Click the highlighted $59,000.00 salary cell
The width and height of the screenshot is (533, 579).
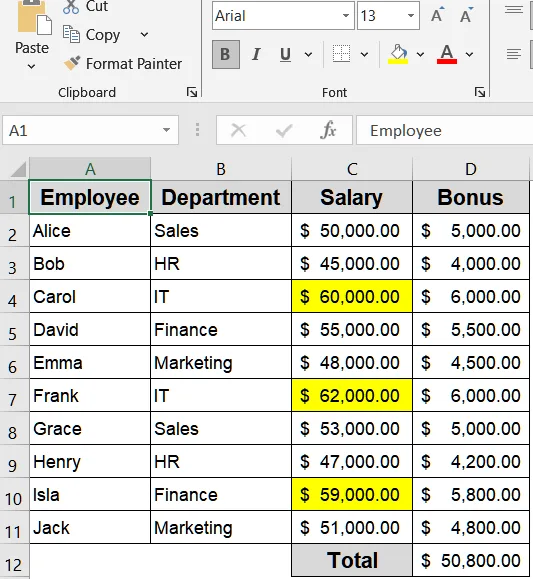click(352, 494)
